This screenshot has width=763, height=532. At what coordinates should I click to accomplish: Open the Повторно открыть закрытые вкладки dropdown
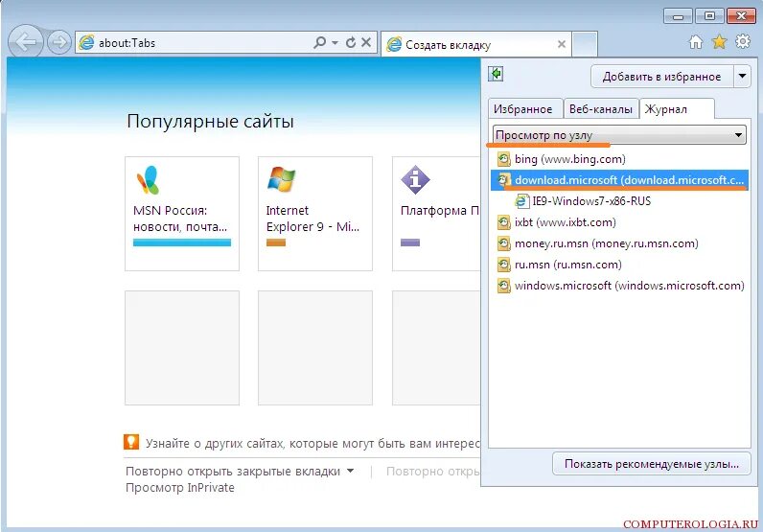pos(240,472)
